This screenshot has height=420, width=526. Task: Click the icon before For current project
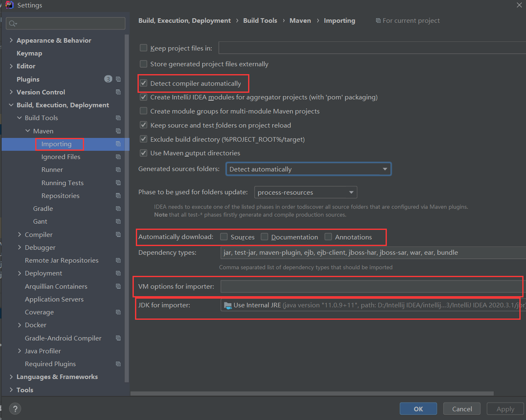(378, 21)
